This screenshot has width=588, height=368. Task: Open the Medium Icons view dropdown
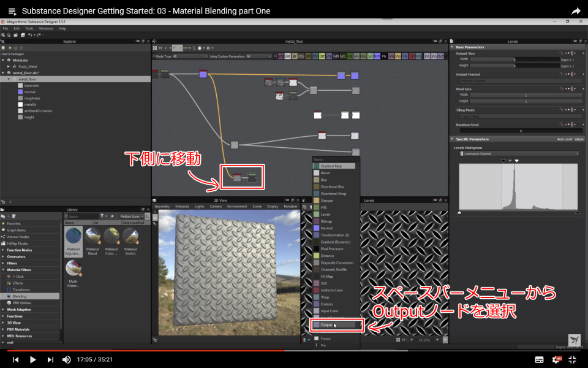point(132,217)
